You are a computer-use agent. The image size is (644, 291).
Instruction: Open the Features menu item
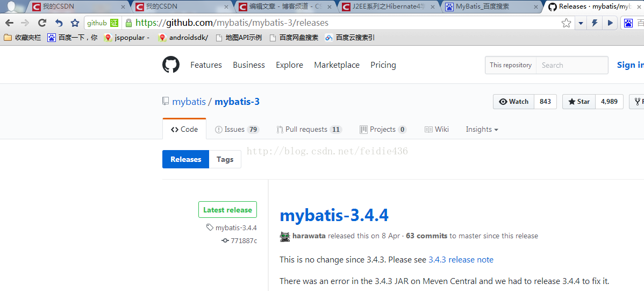206,65
